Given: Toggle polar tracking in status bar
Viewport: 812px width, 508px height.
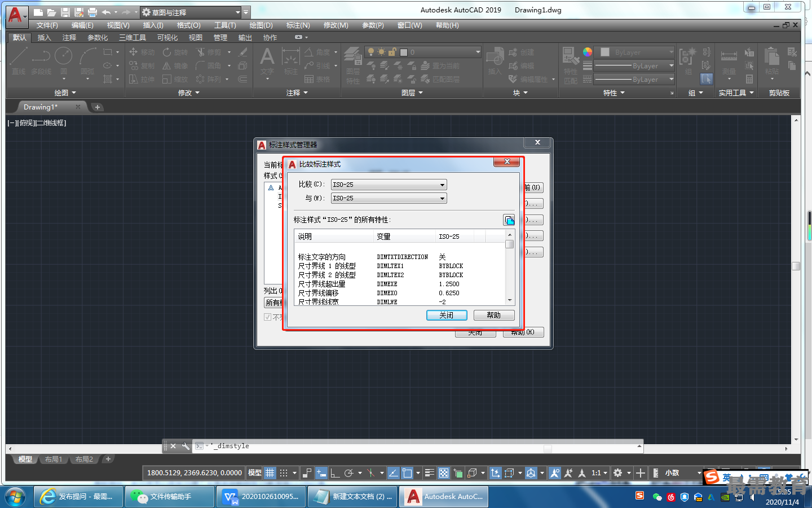Looking at the screenshot, I should [x=349, y=473].
